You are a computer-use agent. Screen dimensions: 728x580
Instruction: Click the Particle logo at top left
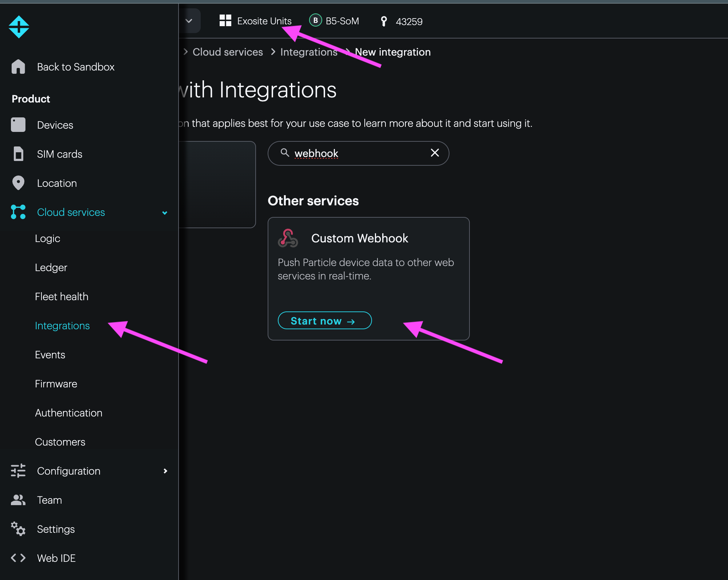click(19, 27)
